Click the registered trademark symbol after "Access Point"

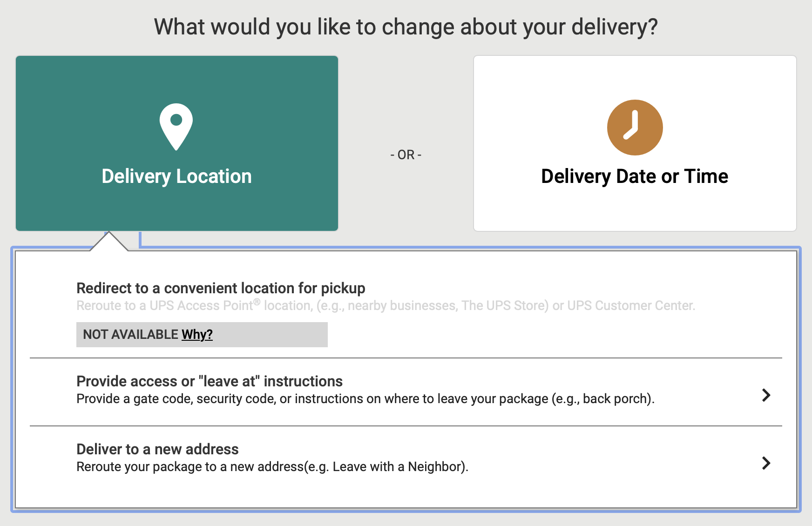[x=257, y=302]
